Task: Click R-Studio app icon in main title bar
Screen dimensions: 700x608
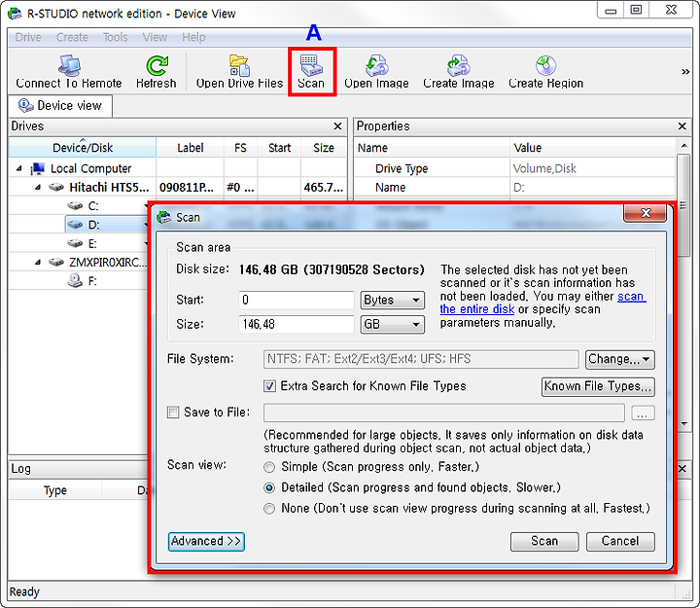Action: [15, 14]
